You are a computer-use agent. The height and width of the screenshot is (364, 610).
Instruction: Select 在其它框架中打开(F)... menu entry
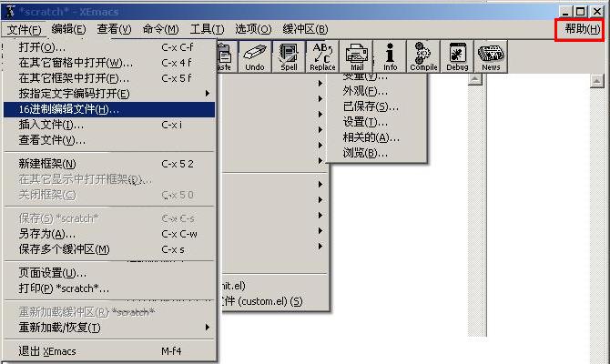click(x=109, y=78)
